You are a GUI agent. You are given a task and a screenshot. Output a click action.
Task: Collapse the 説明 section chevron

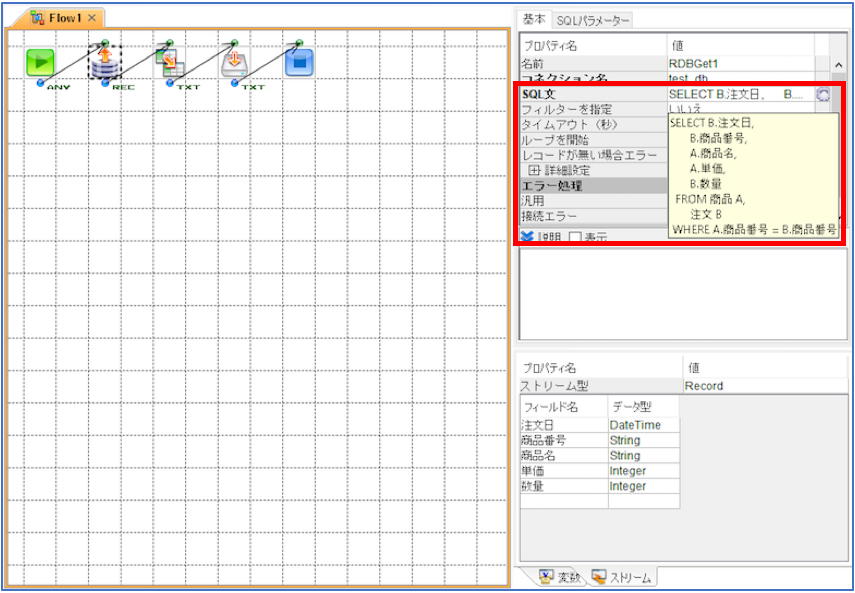(527, 237)
